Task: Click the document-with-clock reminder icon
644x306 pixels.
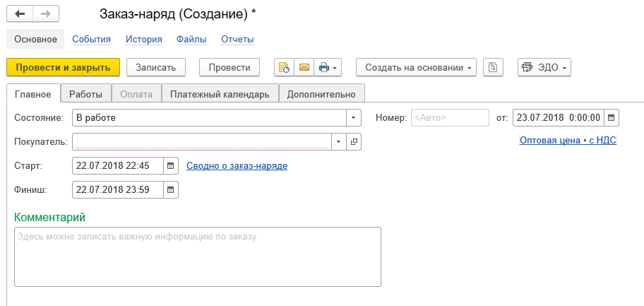Action: click(x=285, y=68)
